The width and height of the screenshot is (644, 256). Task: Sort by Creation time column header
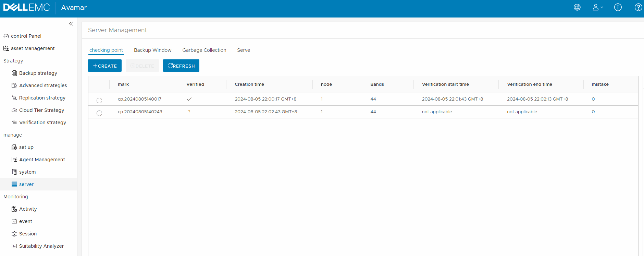(x=249, y=84)
